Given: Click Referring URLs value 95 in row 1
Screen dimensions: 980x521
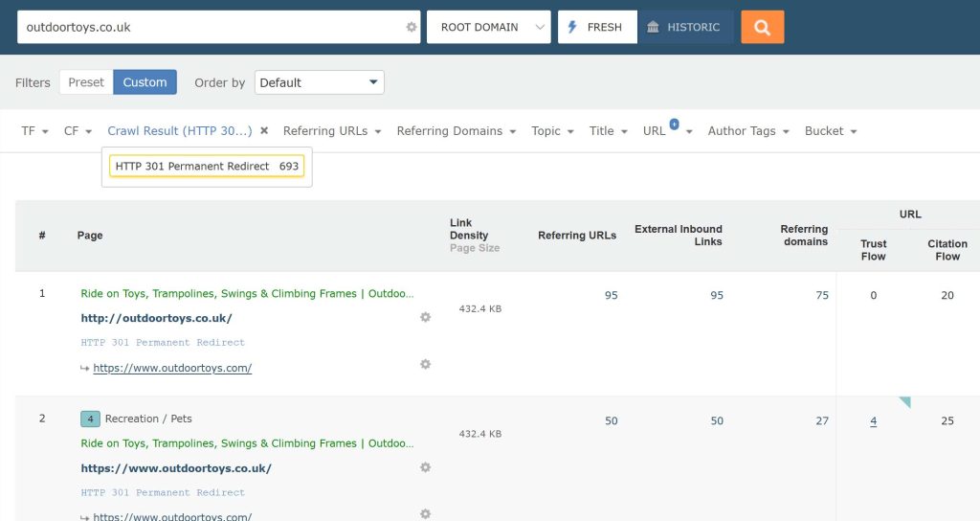Looking at the screenshot, I should tap(612, 295).
